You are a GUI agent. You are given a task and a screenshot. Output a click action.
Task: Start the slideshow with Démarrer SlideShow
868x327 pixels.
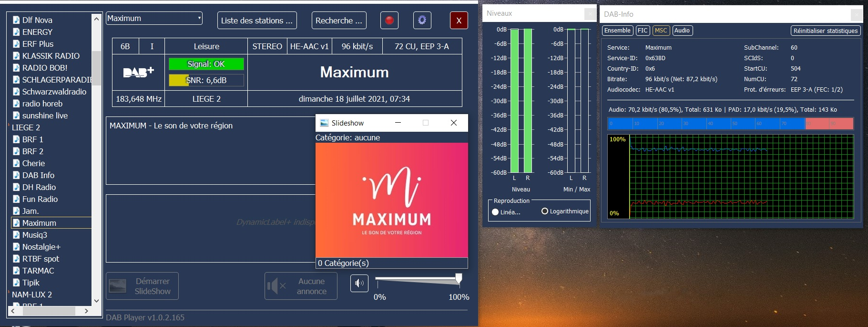[142, 286]
